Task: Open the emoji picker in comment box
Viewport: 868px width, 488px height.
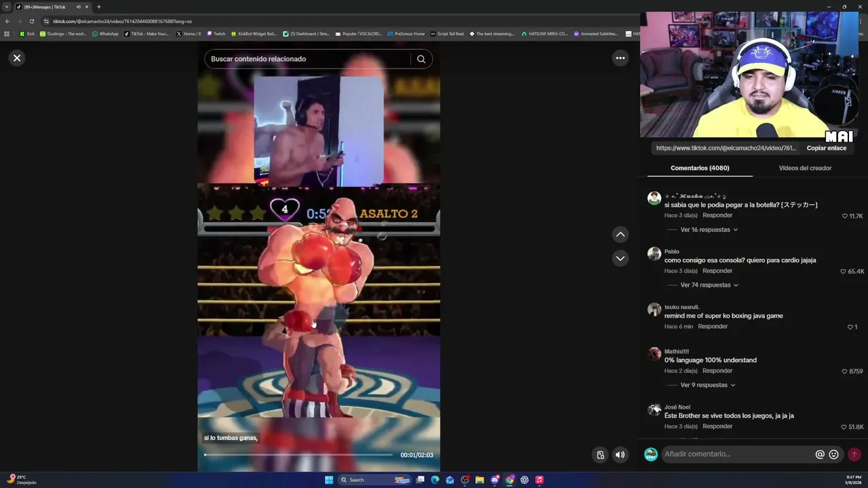Action: (834, 454)
